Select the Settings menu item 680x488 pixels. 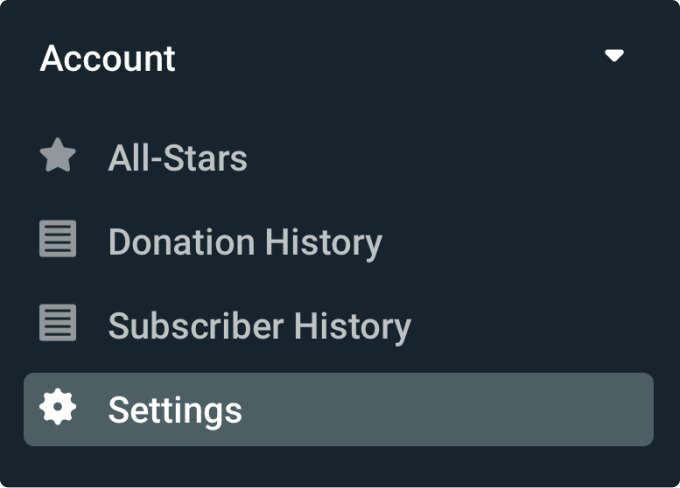[338, 409]
